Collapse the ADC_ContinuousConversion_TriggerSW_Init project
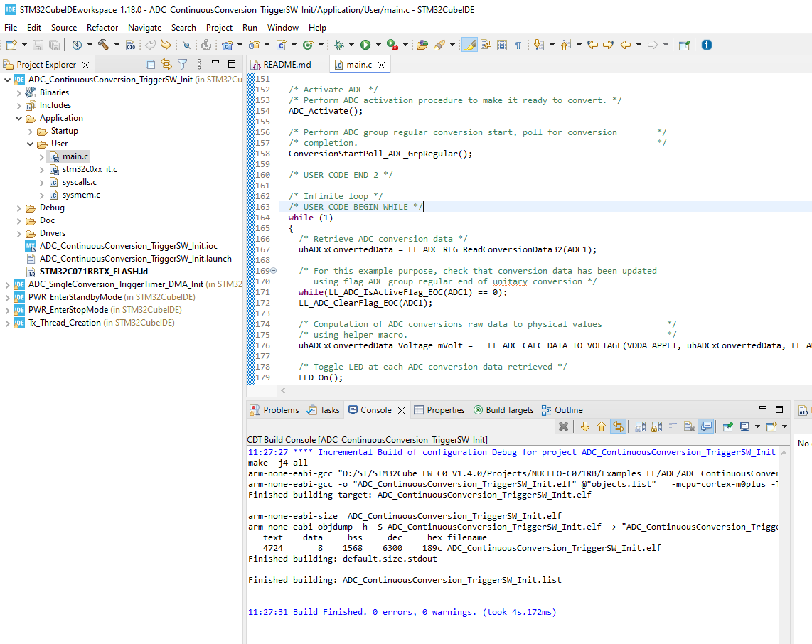This screenshot has width=812, height=644. [x=7, y=80]
